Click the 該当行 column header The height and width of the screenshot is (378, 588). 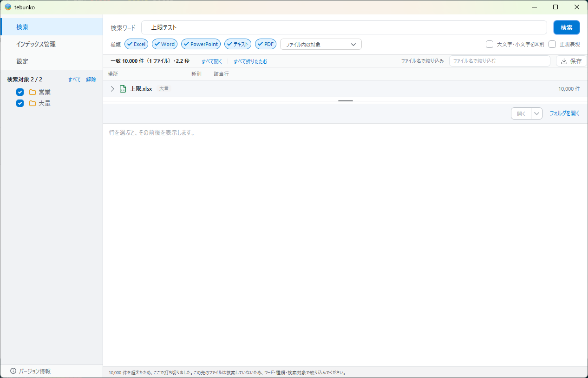[x=221, y=74]
